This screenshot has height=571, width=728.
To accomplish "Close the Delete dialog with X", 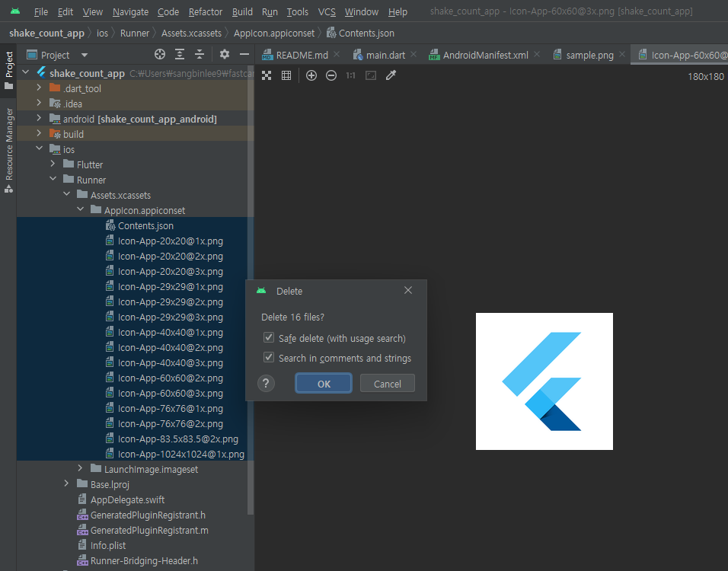I will (x=408, y=290).
